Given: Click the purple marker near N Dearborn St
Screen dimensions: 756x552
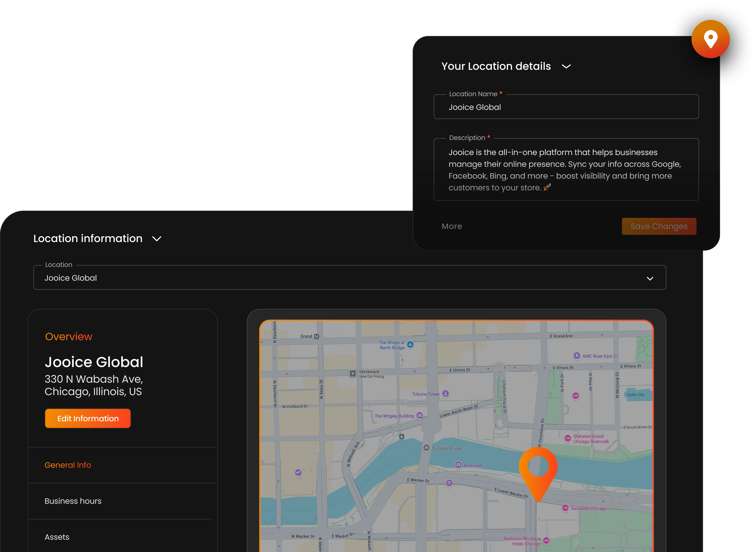Looking at the screenshot, I should coord(298,473).
